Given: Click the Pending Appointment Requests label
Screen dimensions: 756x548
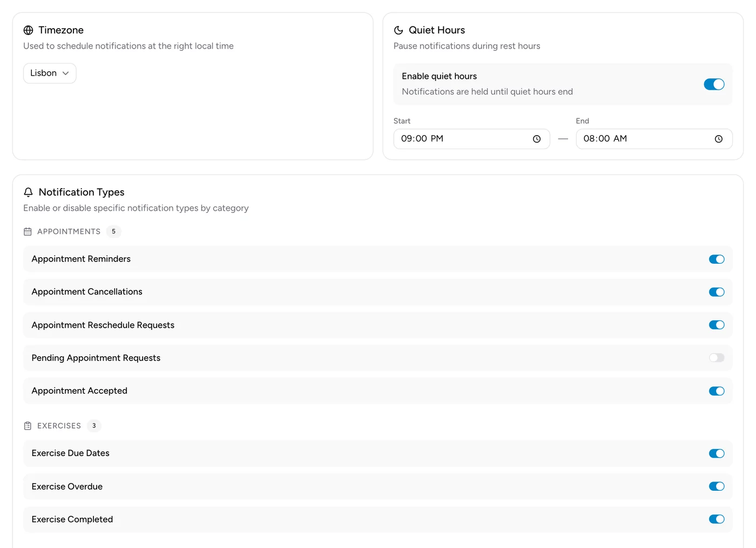Looking at the screenshot, I should point(96,358).
